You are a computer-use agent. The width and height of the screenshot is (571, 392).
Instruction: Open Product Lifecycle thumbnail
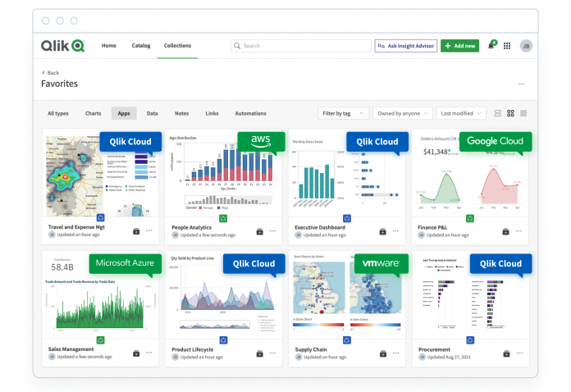(224, 295)
